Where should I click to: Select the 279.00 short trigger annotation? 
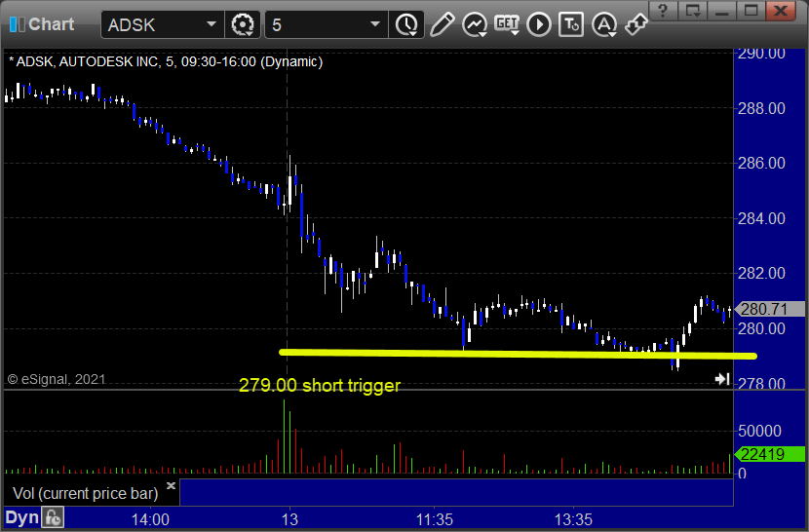320,386
